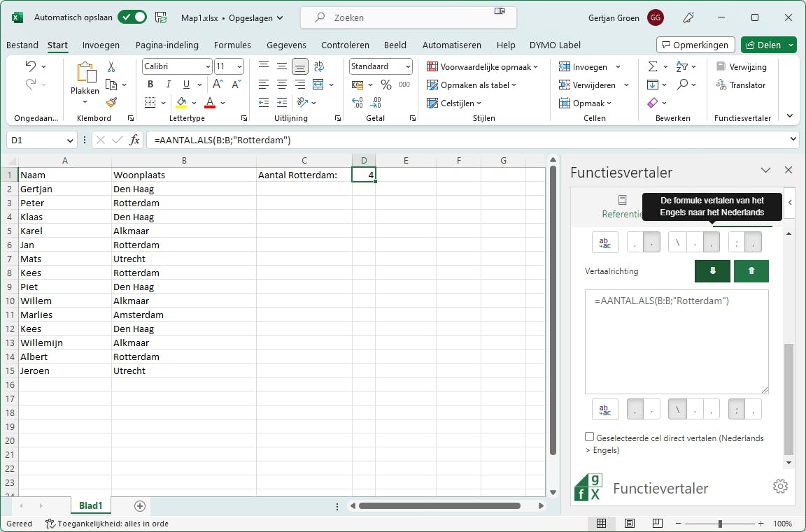Open the Calibri font name dropdown
Viewport: 806px width, 532px height.
click(208, 67)
